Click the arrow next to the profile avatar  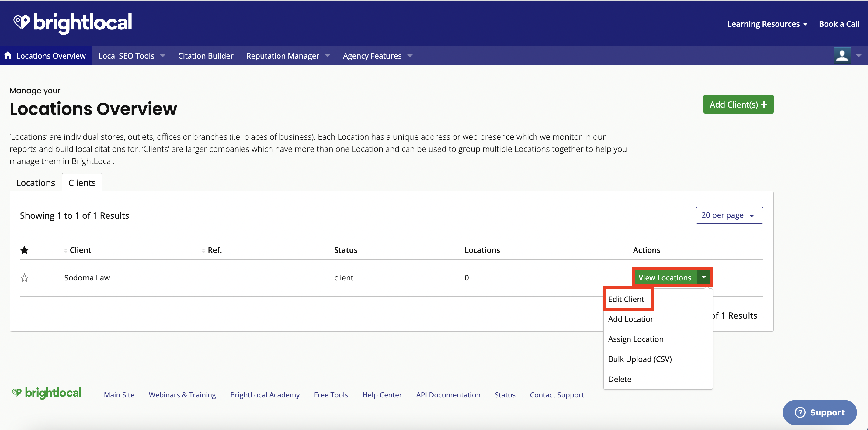pyautogui.click(x=859, y=56)
